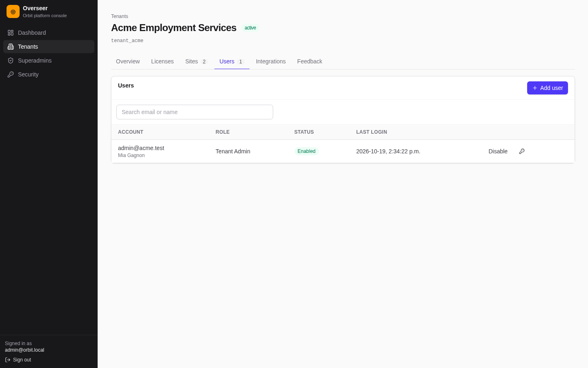This screenshot has height=368, width=588.
Task: Switch to the Licenses tab
Action: coord(163,61)
